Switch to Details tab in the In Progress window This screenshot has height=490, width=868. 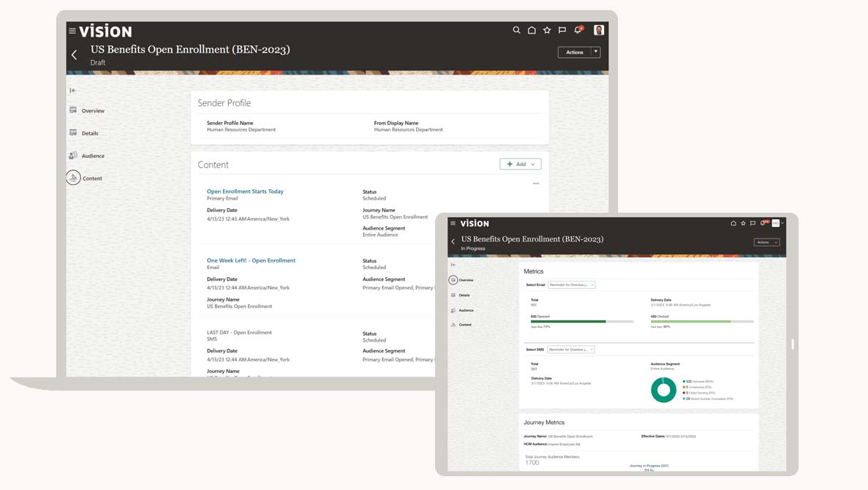pyautogui.click(x=464, y=295)
